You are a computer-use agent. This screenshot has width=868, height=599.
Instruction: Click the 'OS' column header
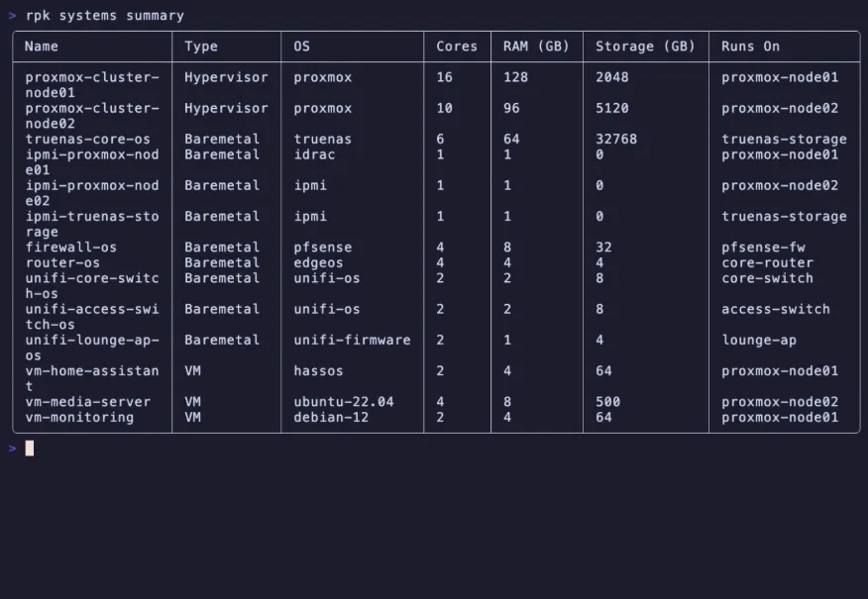tap(301, 47)
